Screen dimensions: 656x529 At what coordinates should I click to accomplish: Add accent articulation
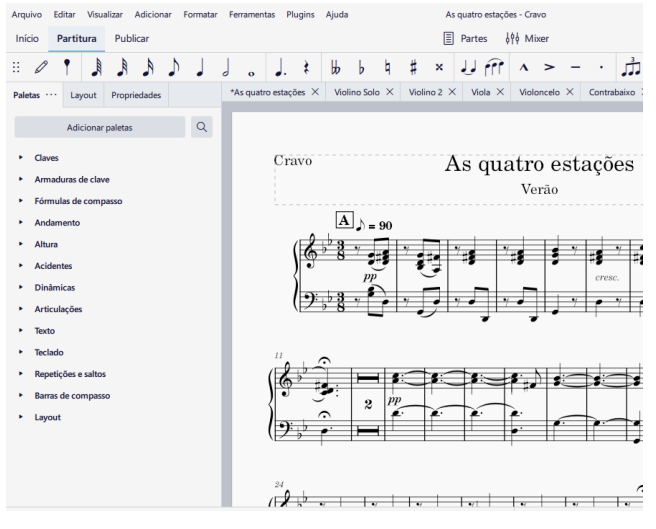(x=549, y=67)
